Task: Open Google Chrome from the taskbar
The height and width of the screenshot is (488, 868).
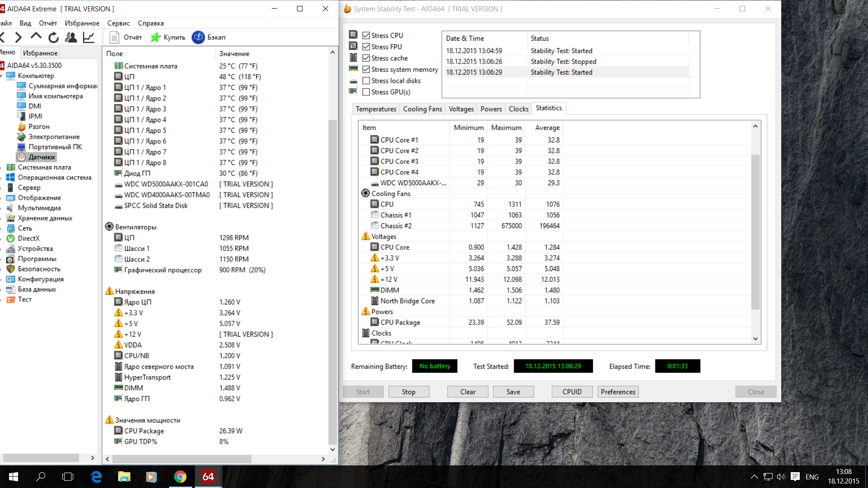Action: (x=180, y=477)
